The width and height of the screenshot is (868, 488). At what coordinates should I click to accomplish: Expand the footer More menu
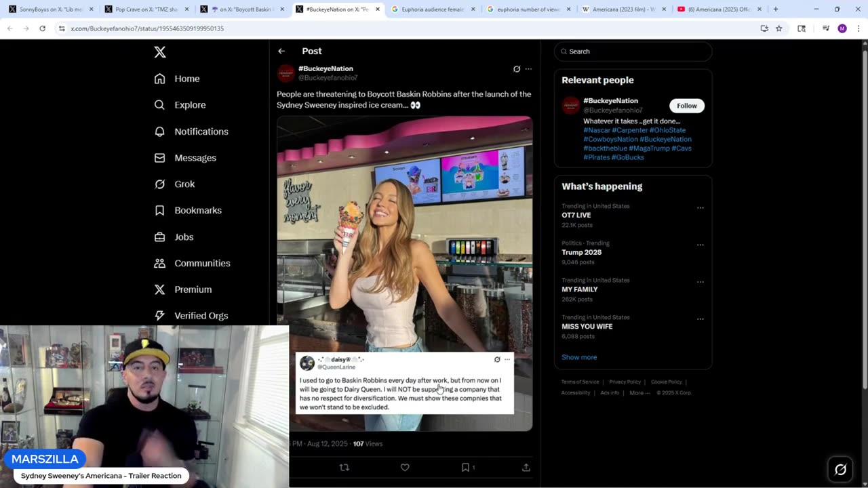coord(639,392)
